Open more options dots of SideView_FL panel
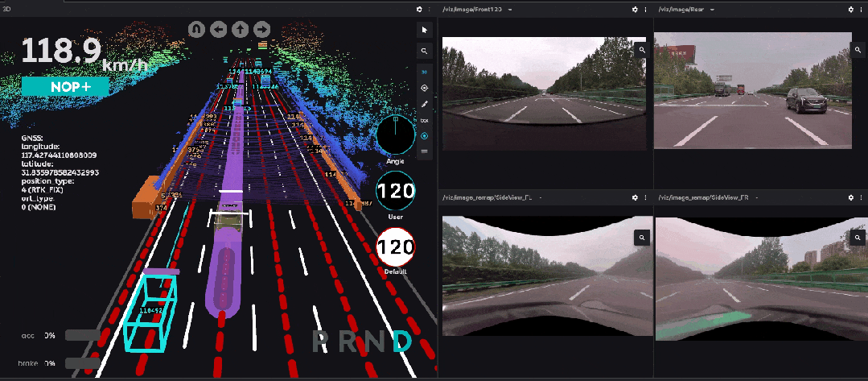 click(x=645, y=197)
